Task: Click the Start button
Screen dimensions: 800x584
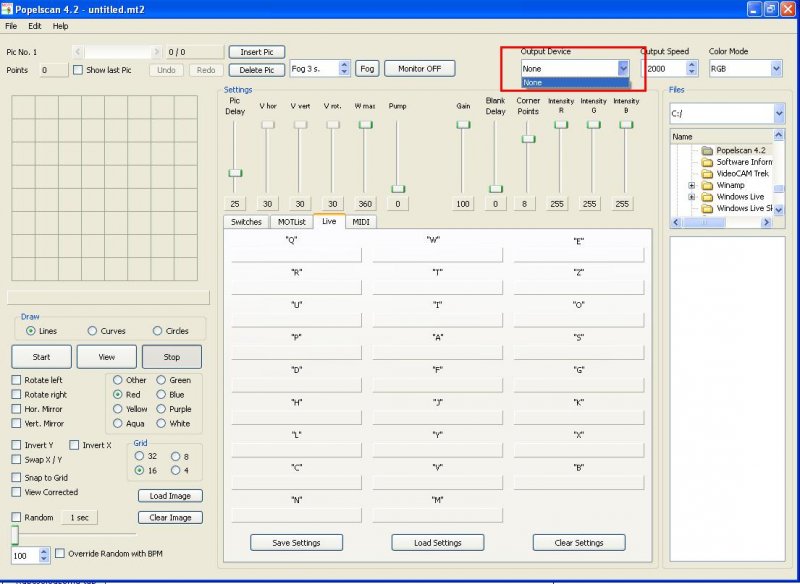Action: point(41,357)
